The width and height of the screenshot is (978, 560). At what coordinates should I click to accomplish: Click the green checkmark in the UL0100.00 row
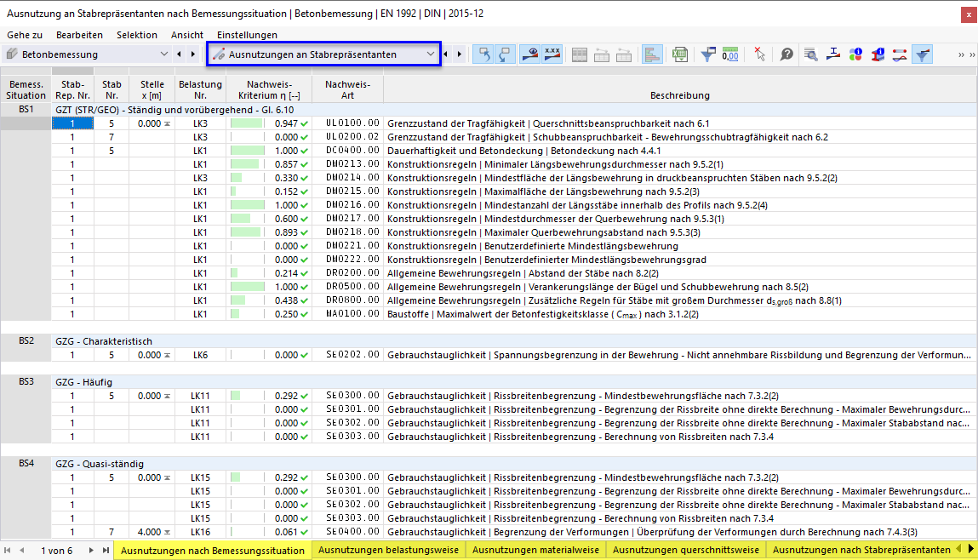(305, 123)
